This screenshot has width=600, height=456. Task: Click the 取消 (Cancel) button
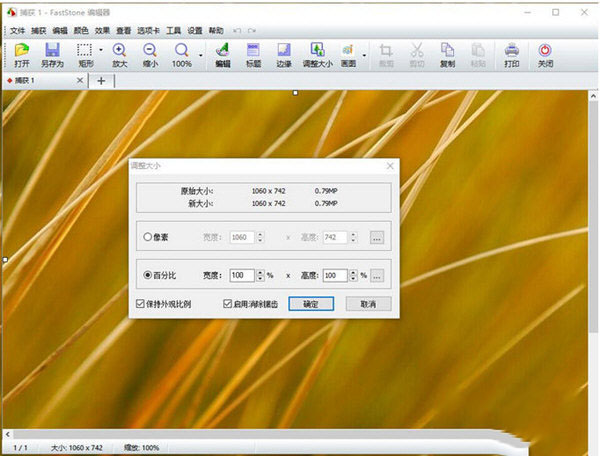[367, 303]
